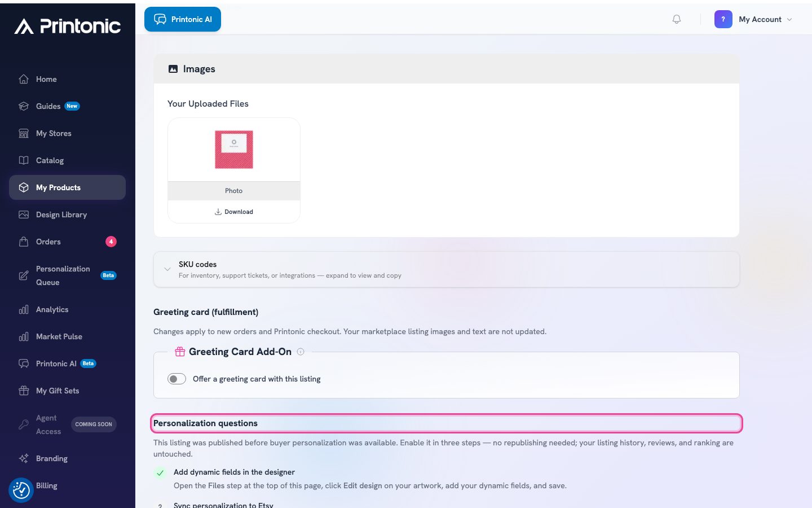The image size is (812, 508).
Task: Open My Gift Sets
Action: (x=67, y=391)
